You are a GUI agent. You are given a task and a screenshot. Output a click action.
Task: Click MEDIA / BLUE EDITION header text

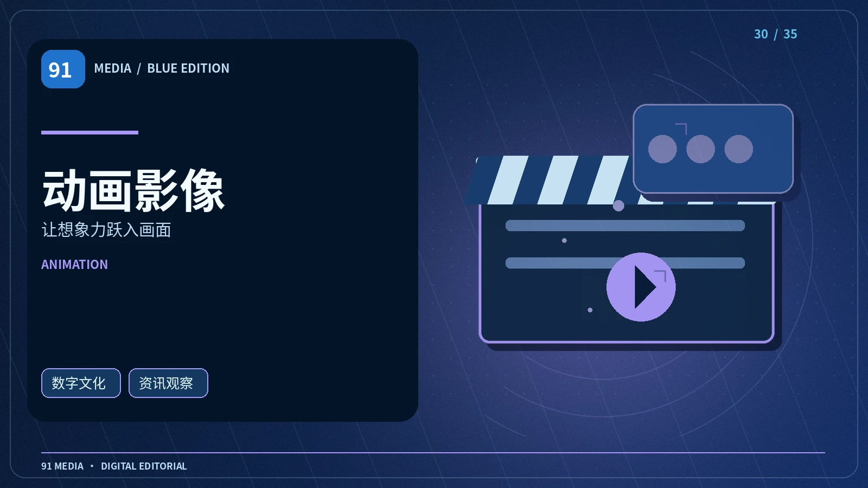coord(162,68)
